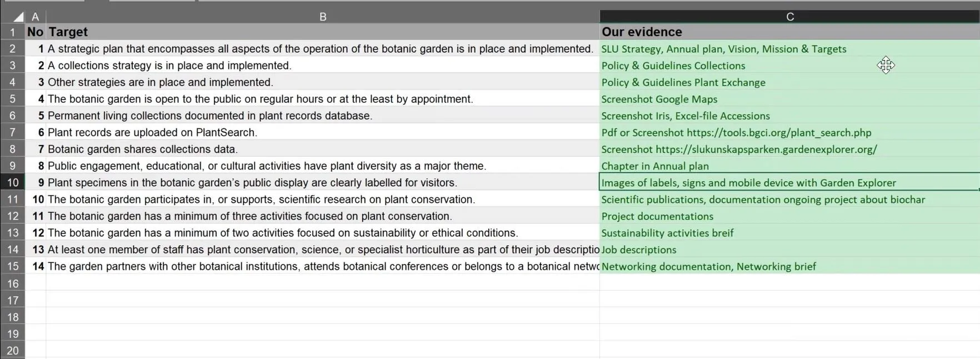Select column B header
The height and width of the screenshot is (359, 980).
click(x=323, y=17)
